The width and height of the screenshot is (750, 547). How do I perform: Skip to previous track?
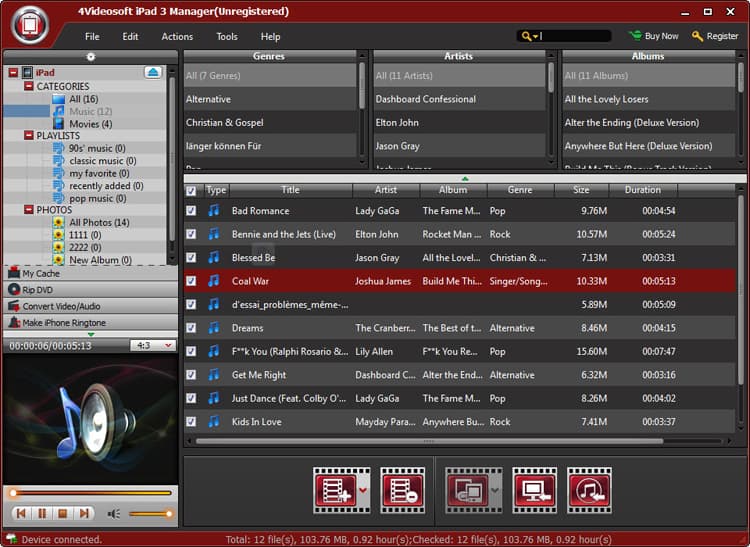coord(21,514)
